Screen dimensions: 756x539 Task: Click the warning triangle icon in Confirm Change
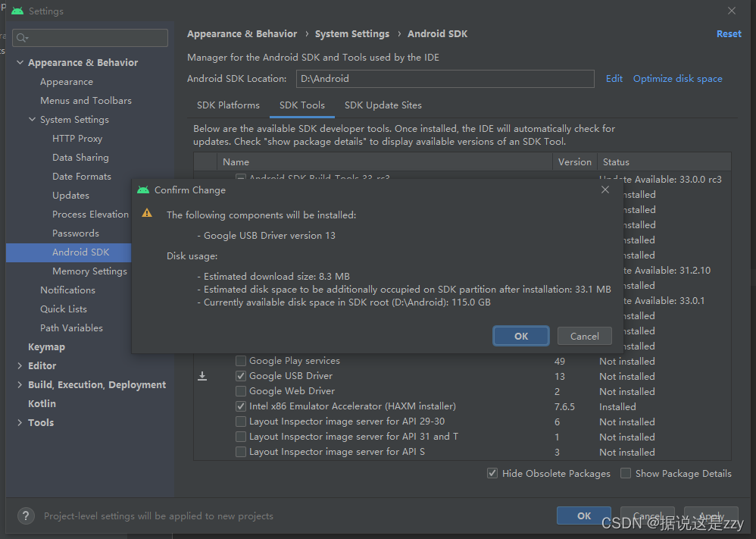[x=147, y=213]
